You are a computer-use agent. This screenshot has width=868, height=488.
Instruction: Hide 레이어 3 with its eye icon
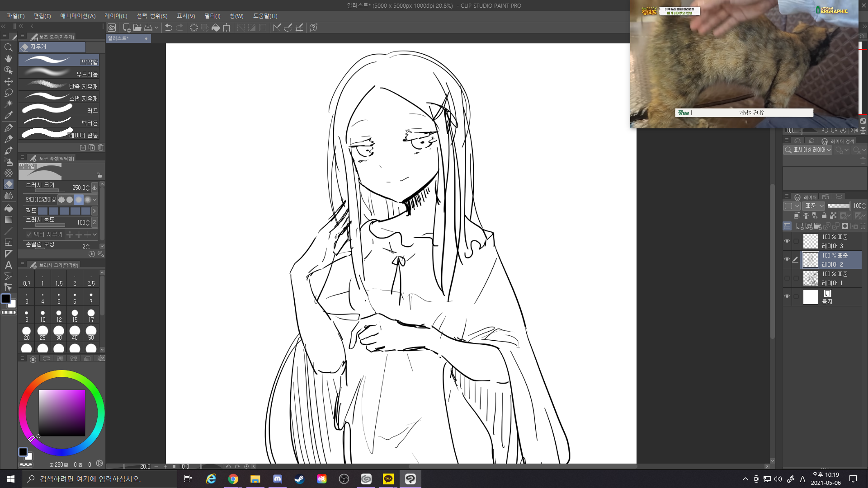(787, 241)
